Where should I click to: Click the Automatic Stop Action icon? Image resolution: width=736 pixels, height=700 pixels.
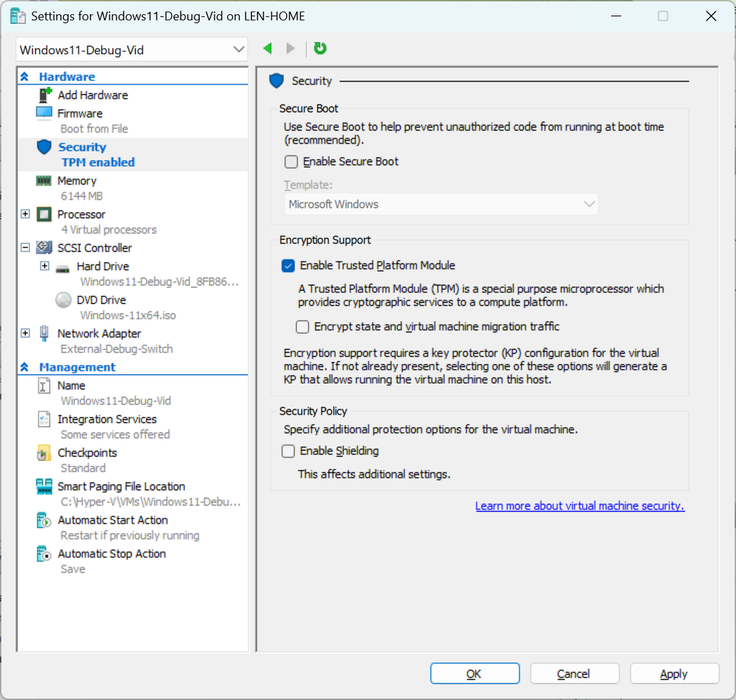coord(44,554)
